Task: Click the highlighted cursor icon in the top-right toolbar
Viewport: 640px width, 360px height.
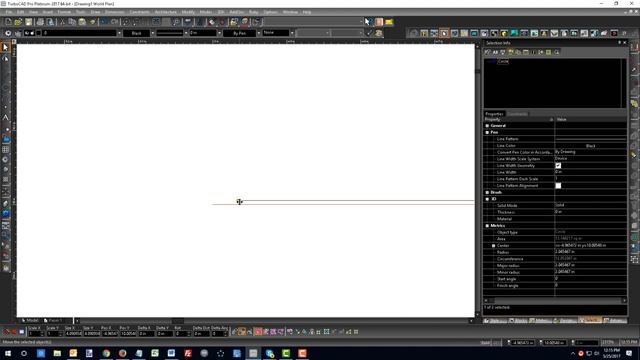Action: pos(444,33)
